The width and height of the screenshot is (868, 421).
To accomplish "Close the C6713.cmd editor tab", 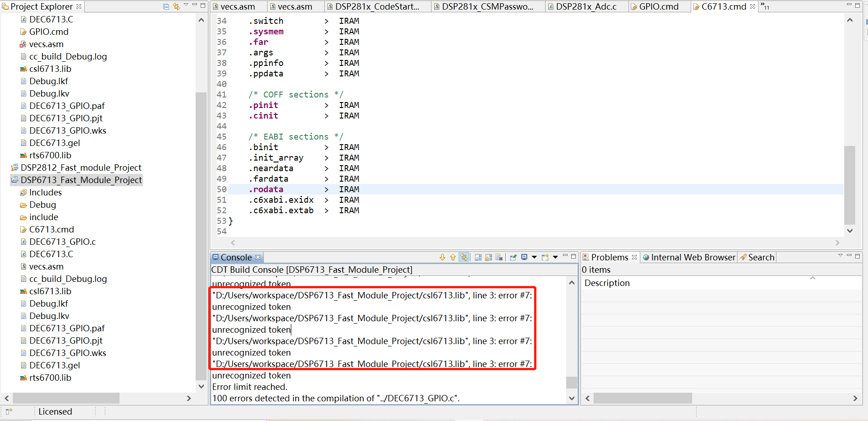I will [753, 6].
